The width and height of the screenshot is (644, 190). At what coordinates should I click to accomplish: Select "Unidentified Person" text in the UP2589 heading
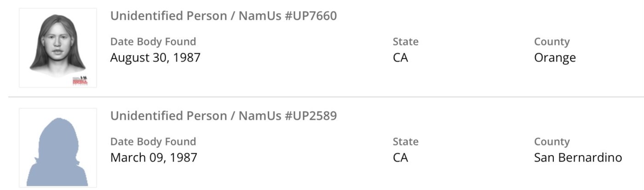click(167, 116)
